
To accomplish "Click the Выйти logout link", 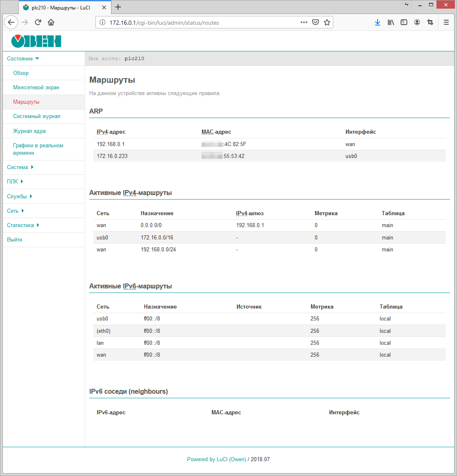I will tap(15, 240).
